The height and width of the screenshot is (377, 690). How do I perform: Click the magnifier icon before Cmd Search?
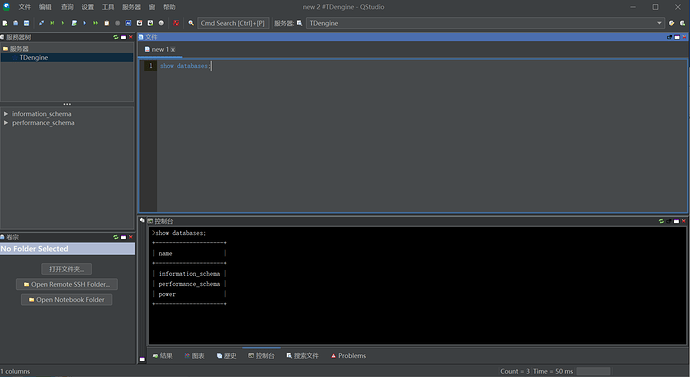(x=191, y=23)
